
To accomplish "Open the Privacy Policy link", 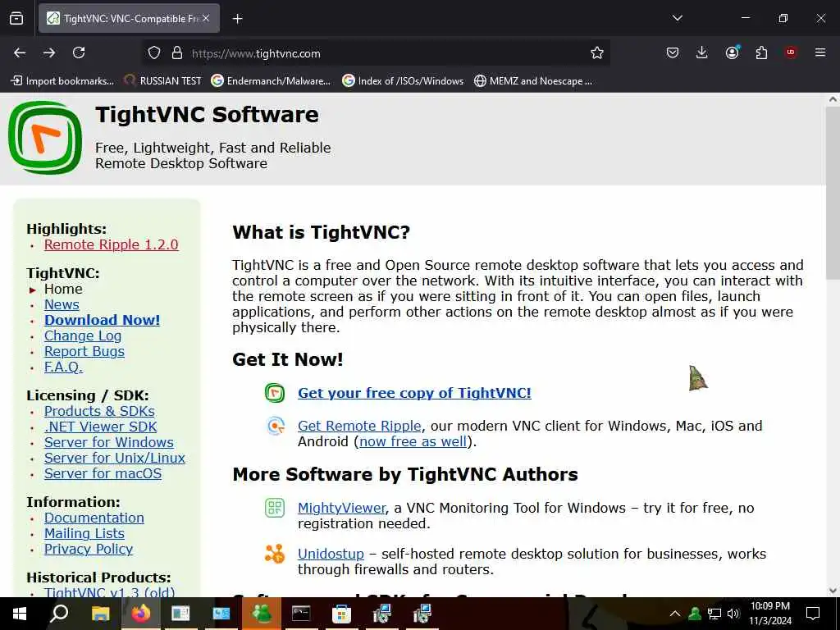I will [x=89, y=549].
